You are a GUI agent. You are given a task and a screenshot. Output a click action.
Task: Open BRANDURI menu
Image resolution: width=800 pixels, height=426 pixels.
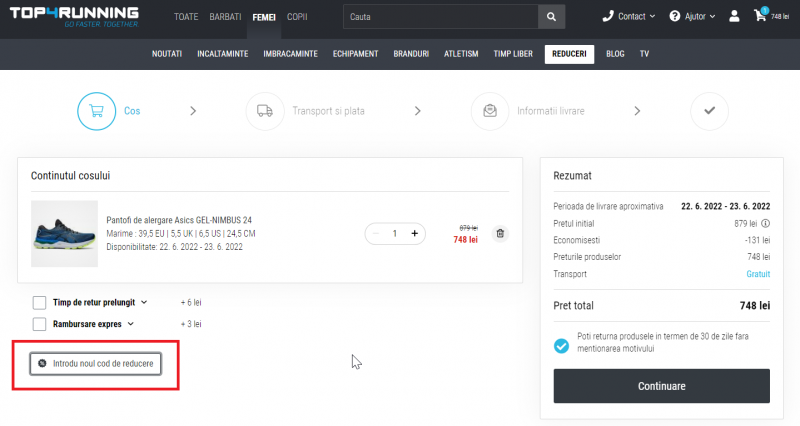coord(411,54)
